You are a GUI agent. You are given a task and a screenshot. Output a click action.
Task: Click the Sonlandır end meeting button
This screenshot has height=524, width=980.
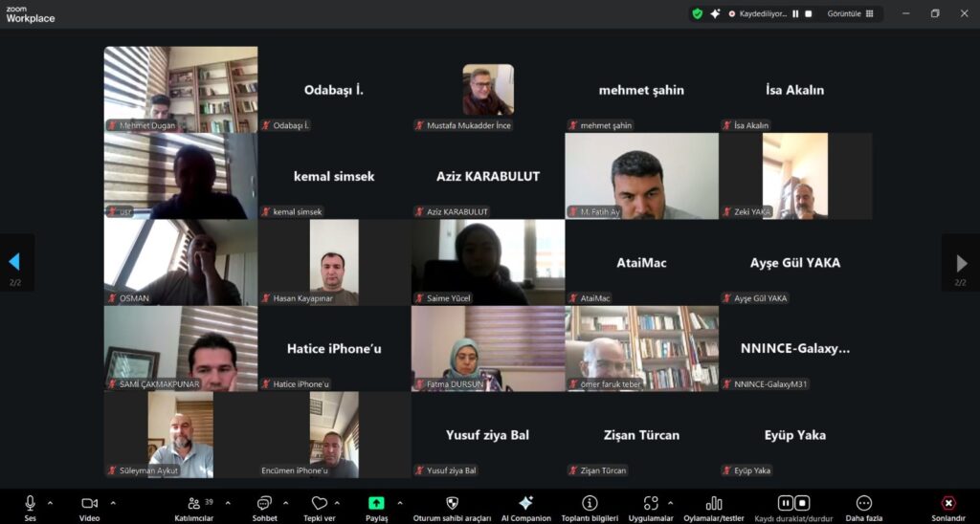(948, 509)
